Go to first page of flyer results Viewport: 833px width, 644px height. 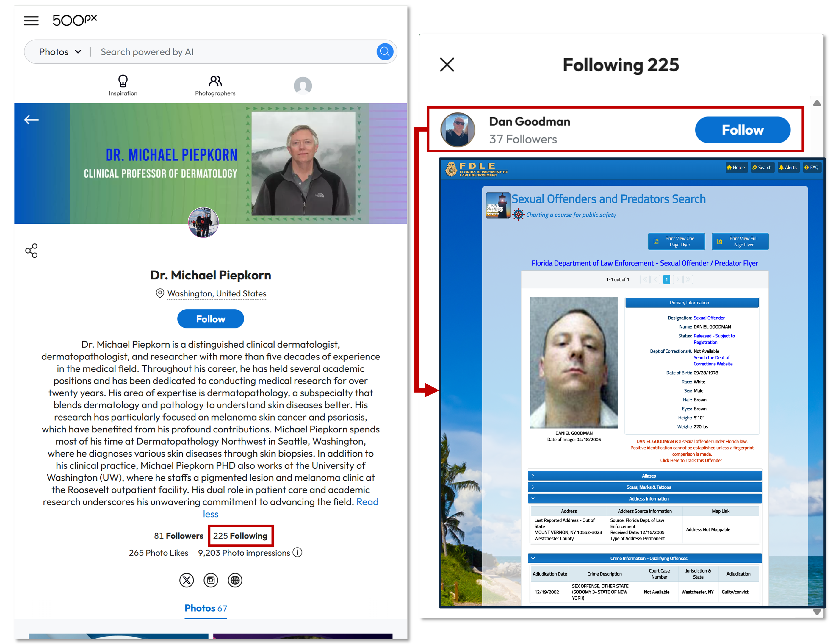645,280
